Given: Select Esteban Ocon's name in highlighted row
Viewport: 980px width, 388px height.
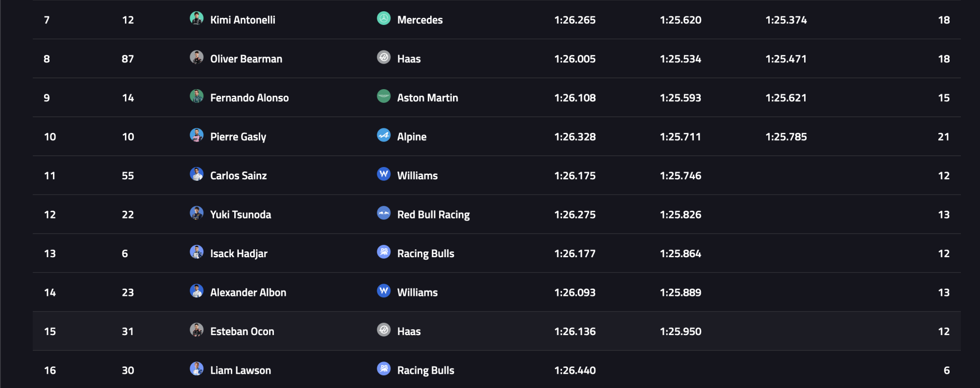Looking at the screenshot, I should (x=242, y=332).
